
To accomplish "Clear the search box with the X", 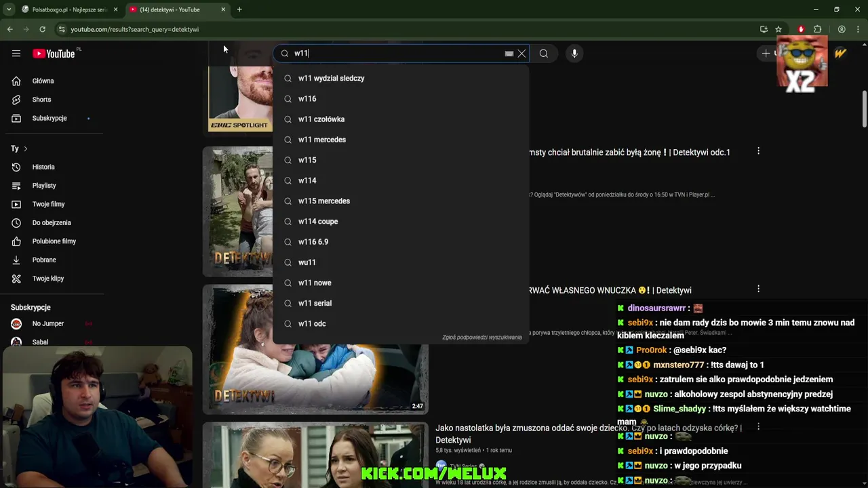I will click(x=521, y=54).
